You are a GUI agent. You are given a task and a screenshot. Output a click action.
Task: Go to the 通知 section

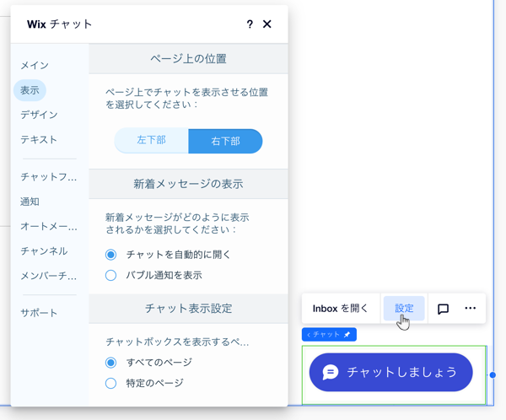pyautogui.click(x=30, y=202)
